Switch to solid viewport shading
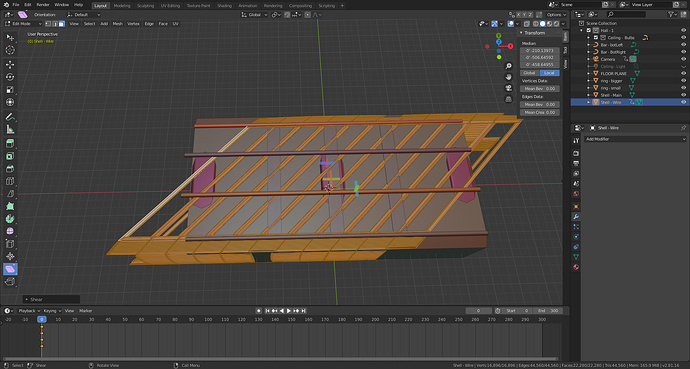Image resolution: width=690 pixels, height=369 pixels. coord(543,24)
